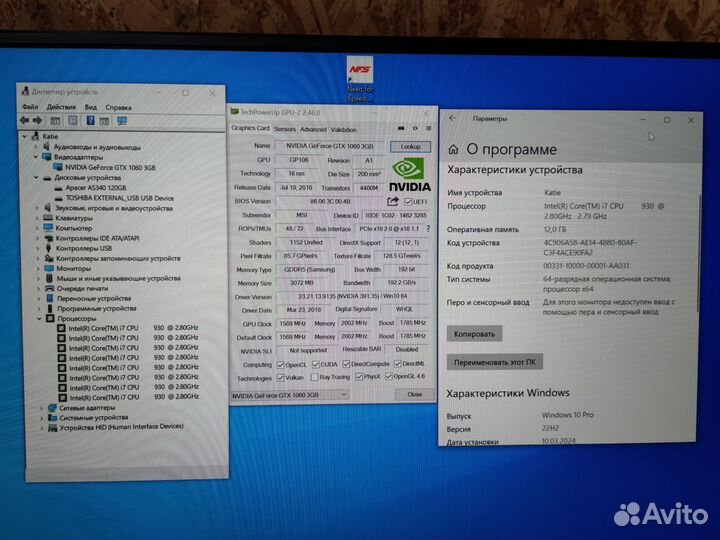Open the Файл menu
This screenshot has width=720, height=540.
(30, 107)
